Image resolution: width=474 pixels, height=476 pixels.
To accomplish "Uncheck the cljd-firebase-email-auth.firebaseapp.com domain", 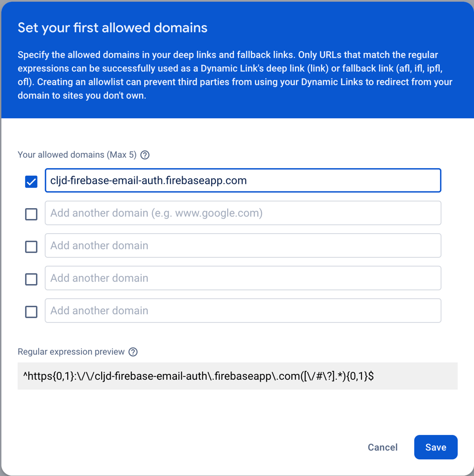I will (x=31, y=182).
